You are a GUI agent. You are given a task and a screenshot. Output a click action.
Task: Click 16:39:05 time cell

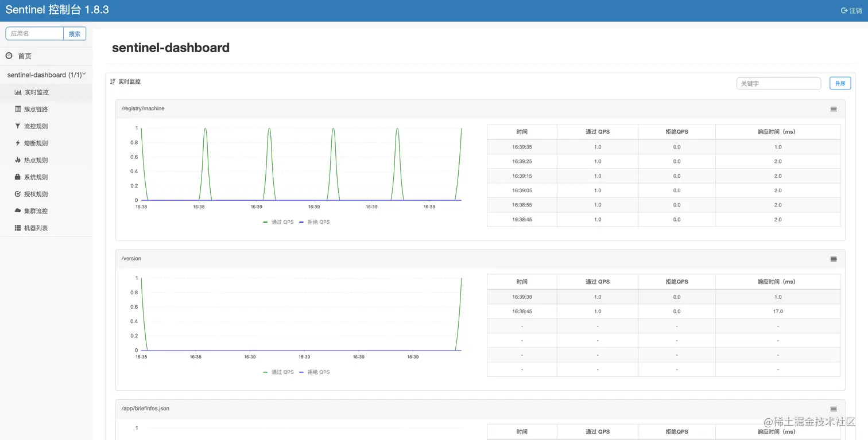[522, 190]
